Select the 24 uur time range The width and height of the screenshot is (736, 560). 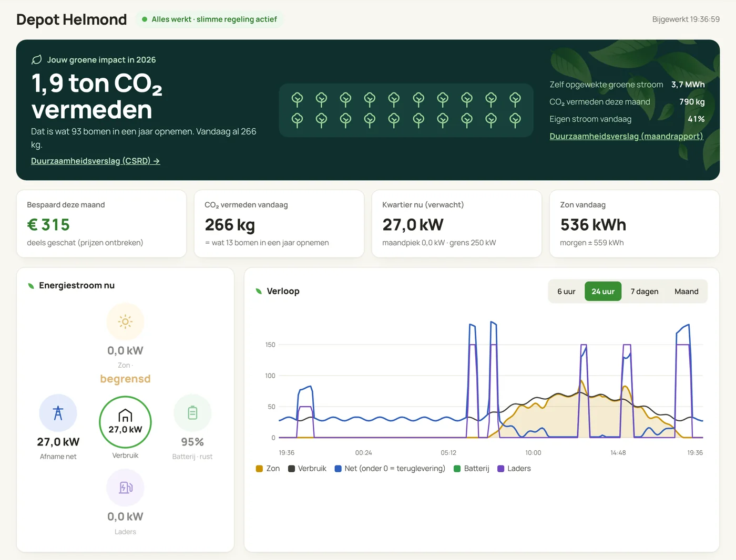[x=603, y=292]
